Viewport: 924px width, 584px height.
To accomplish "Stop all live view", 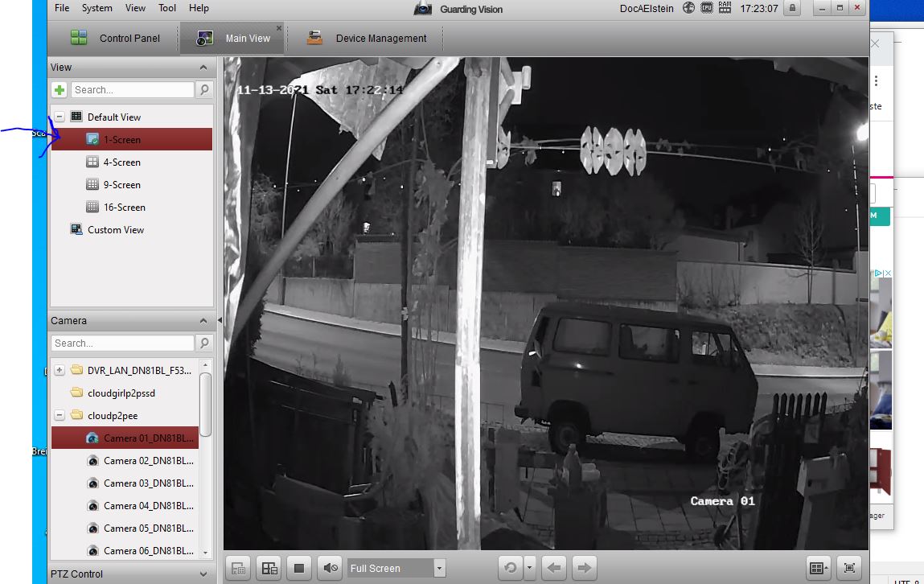I will click(x=299, y=568).
